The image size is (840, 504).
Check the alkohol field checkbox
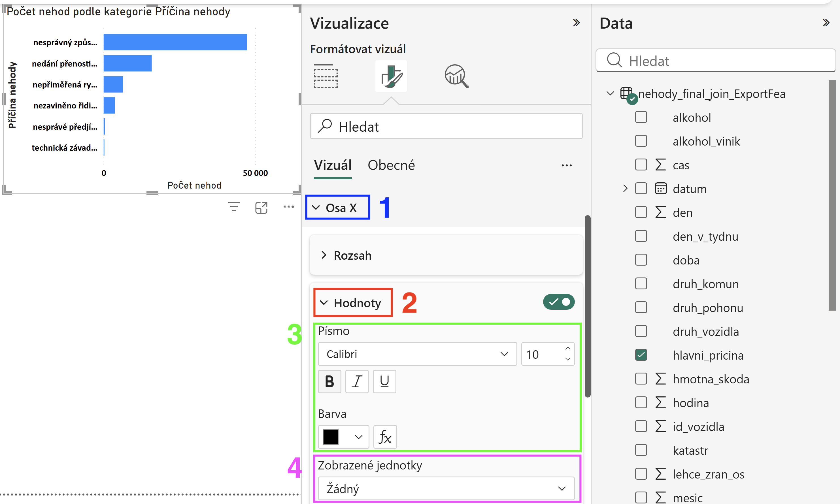tap(641, 117)
